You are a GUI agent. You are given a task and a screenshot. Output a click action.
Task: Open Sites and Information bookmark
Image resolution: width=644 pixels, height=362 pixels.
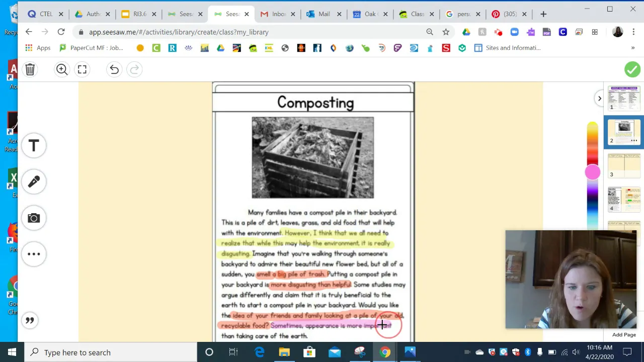pos(507,48)
